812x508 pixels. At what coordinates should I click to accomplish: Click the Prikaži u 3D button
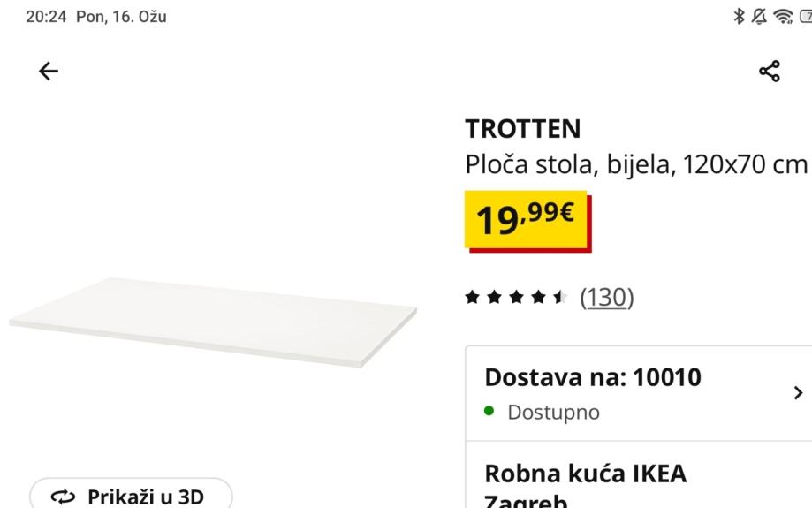pyautogui.click(x=131, y=493)
